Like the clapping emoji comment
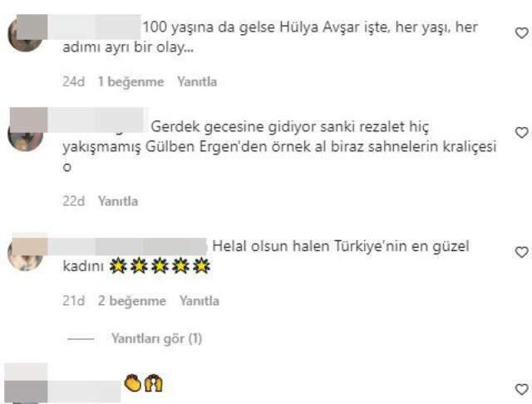 [x=521, y=389]
